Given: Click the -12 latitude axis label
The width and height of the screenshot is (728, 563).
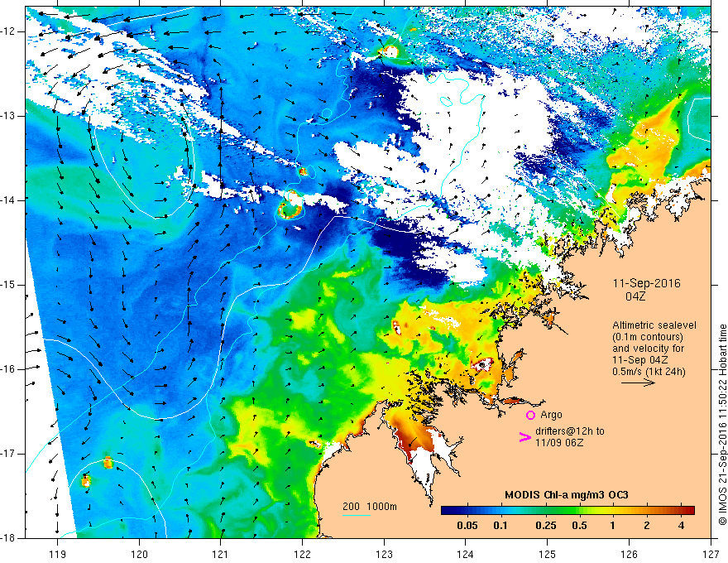Looking at the screenshot, I should [x=8, y=31].
